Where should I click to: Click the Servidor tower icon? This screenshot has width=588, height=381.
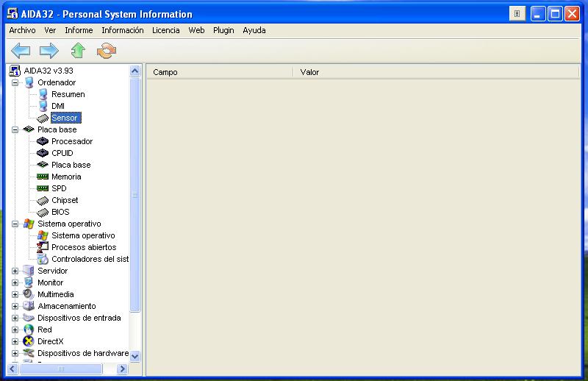[x=29, y=271]
